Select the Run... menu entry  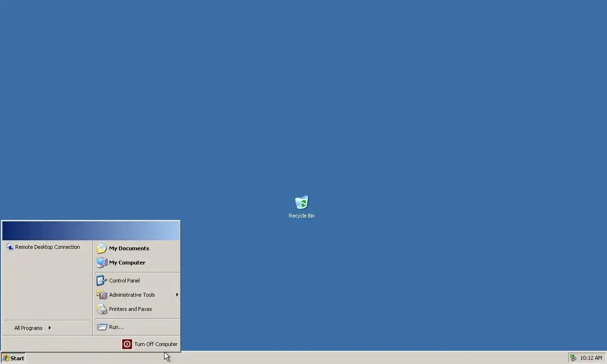137,327
